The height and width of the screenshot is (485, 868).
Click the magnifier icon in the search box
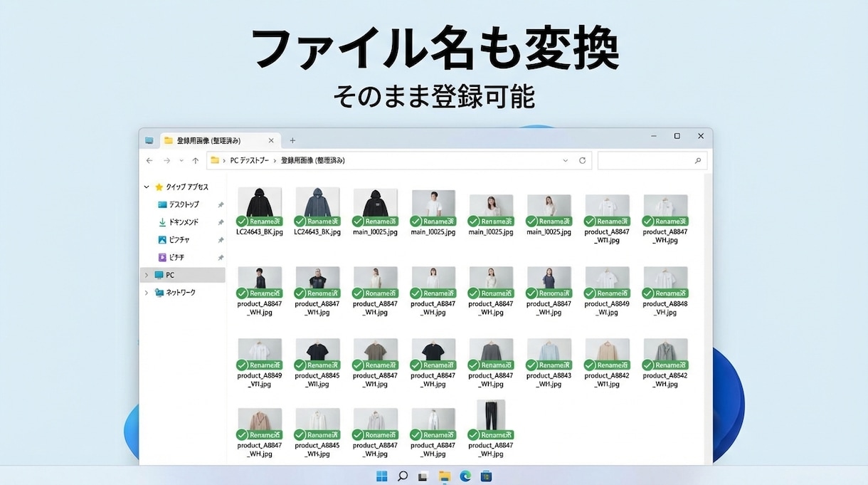tap(697, 161)
